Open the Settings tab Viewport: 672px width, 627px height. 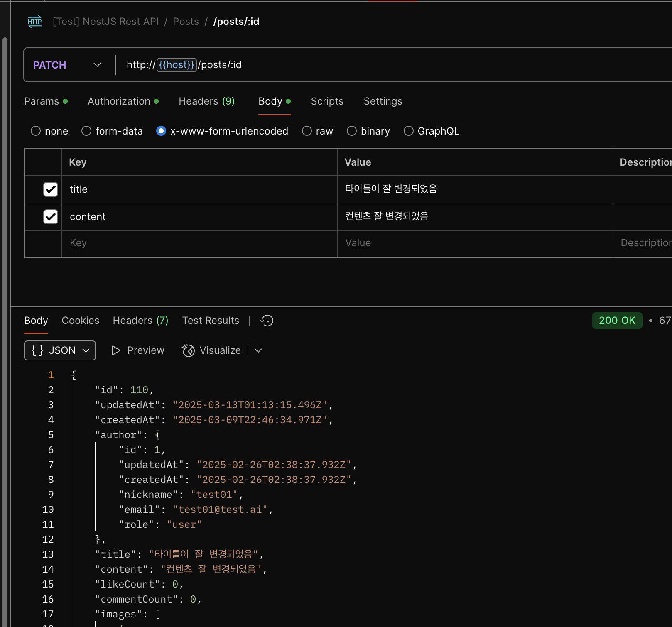pos(383,101)
